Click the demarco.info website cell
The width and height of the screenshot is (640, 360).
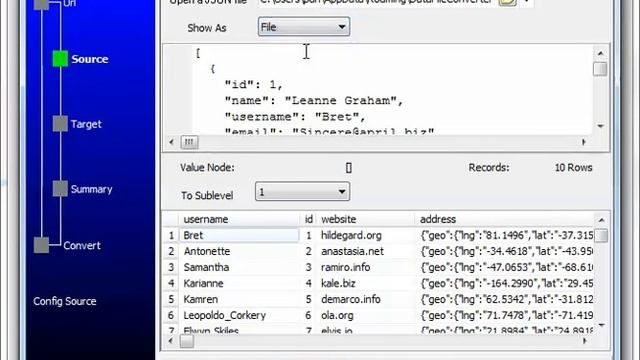[x=366, y=299]
